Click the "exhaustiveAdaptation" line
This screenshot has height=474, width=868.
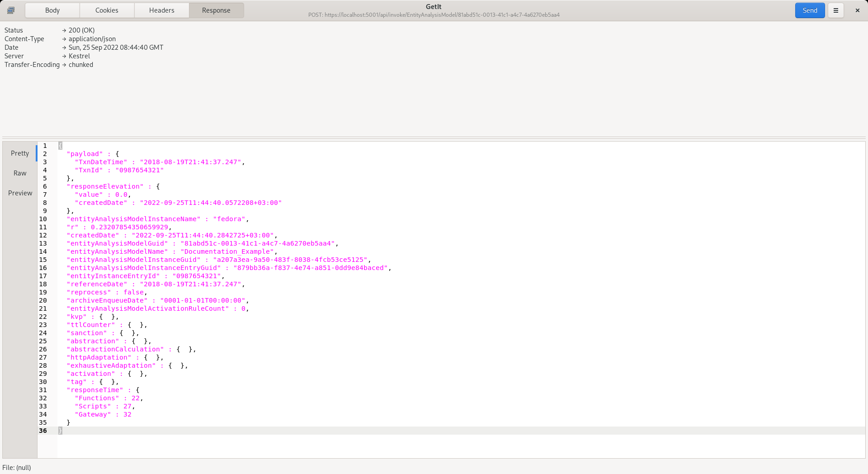tap(127, 365)
